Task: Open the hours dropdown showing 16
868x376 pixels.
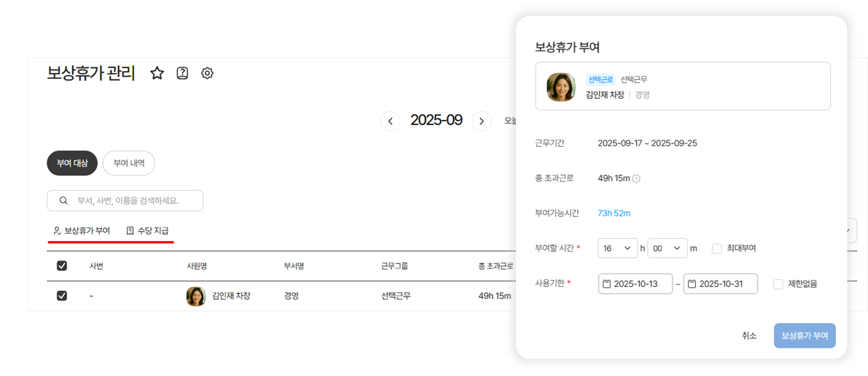Action: [x=617, y=248]
